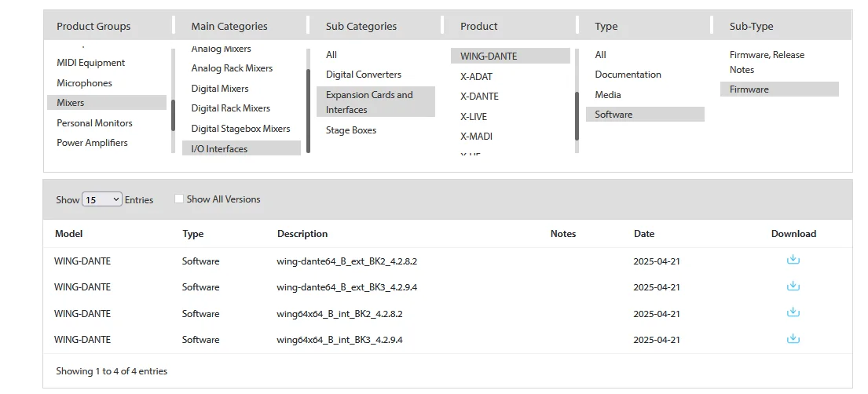Choose Digital Mixers main category

[x=220, y=89]
